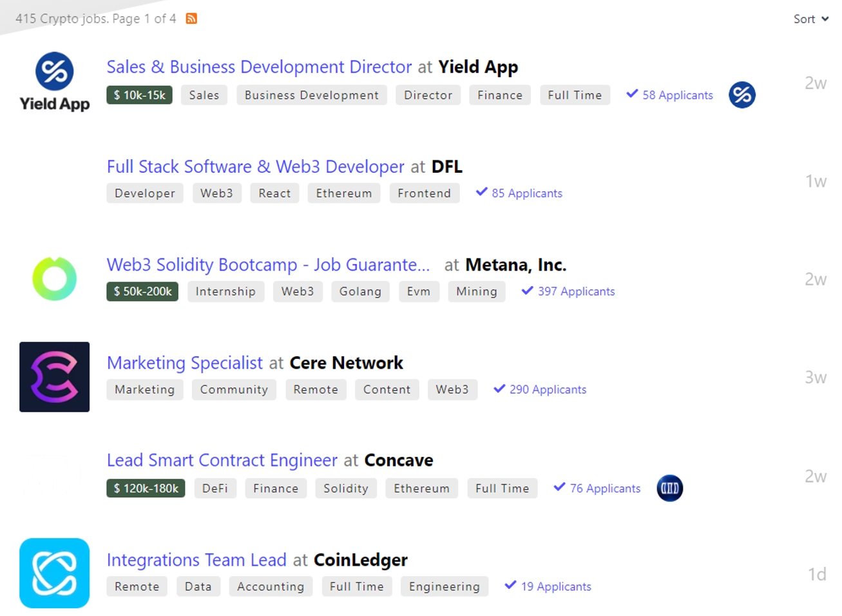Select Finance tag on Concave job
Screen dimensions: 842x616
tap(276, 488)
